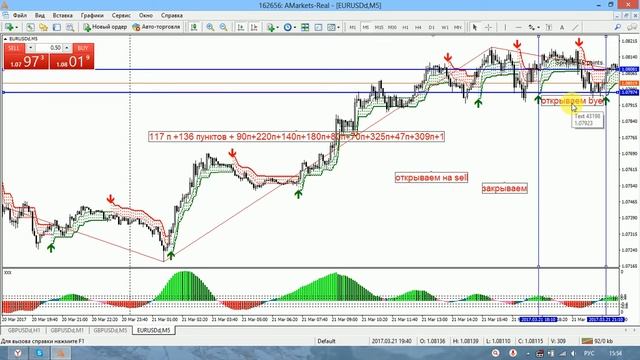Screen dimensions: 640x360
Task: Open the Окно menu
Action: [x=146, y=15]
